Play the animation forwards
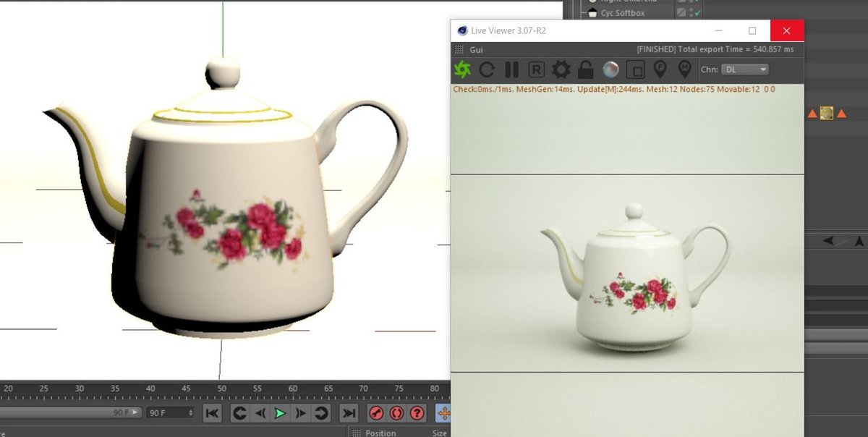This screenshot has width=868, height=437. (x=280, y=413)
